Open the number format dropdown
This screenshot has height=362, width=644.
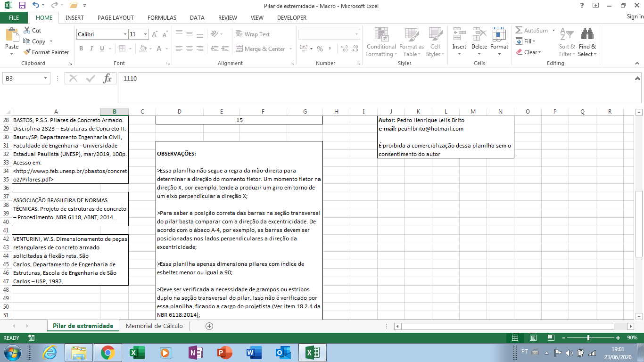coord(357,34)
